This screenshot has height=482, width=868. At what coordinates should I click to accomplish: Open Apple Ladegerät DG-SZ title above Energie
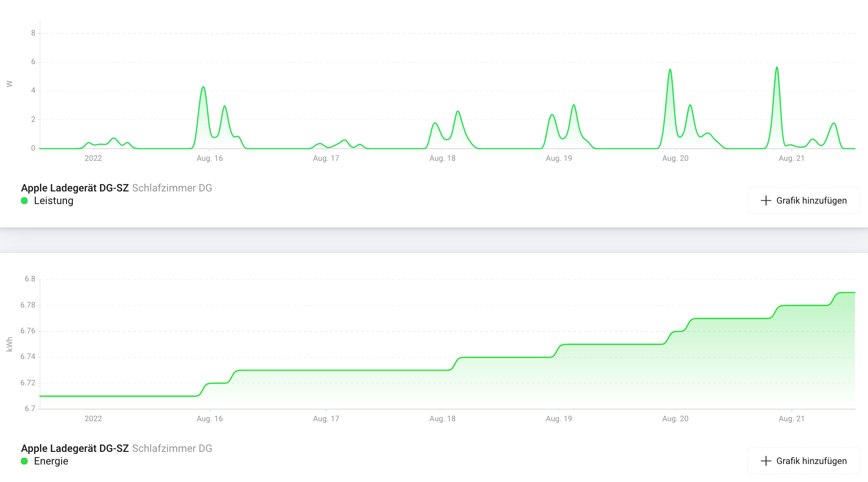(x=75, y=448)
